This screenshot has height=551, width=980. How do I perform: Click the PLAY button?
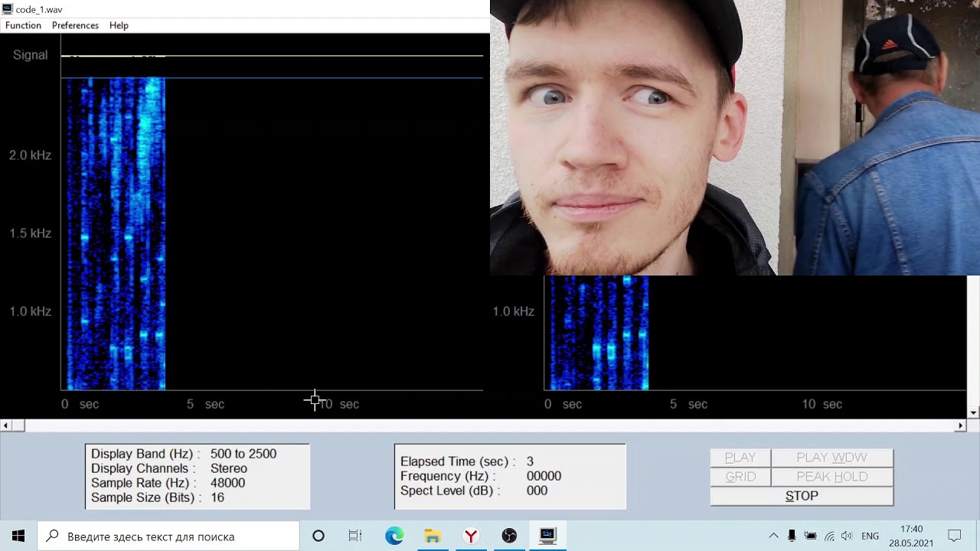pos(740,458)
